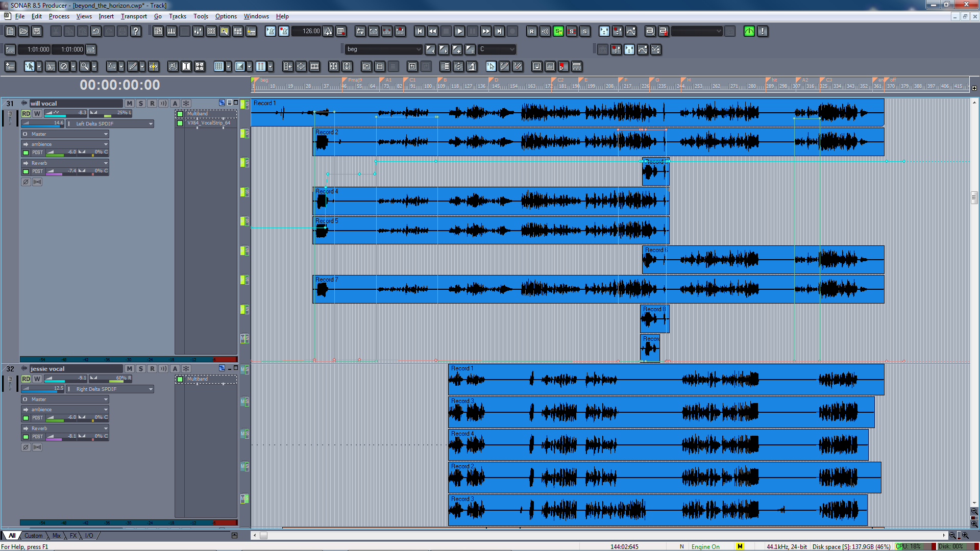
Task: Select the Scissors split tool
Action: point(51,66)
